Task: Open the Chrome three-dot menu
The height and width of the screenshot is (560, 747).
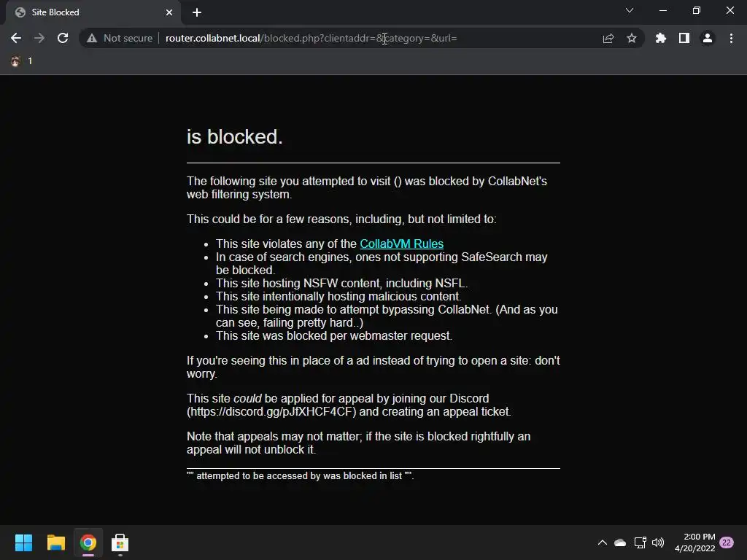Action: tap(731, 38)
